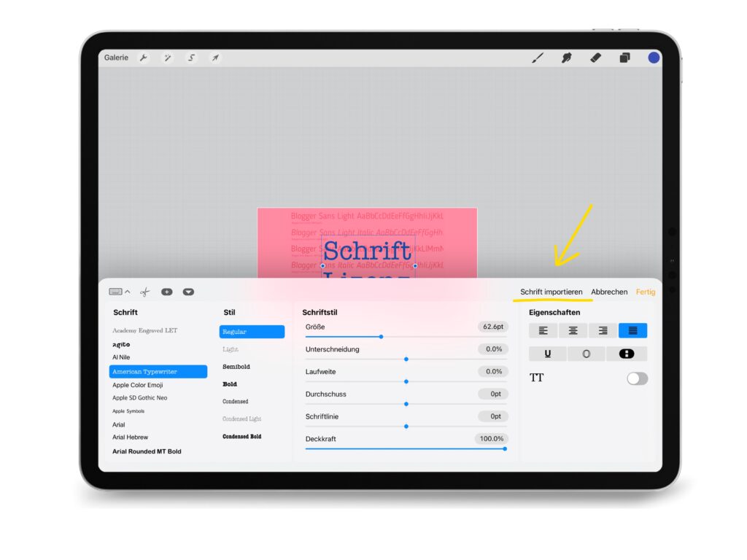This screenshot has height=560, width=747.
Task: Toggle the all-caps TT switch
Action: [637, 378]
